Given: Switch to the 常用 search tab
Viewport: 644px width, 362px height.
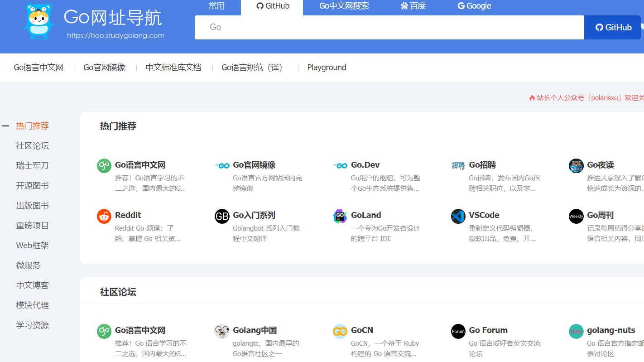Looking at the screenshot, I should tap(216, 6).
